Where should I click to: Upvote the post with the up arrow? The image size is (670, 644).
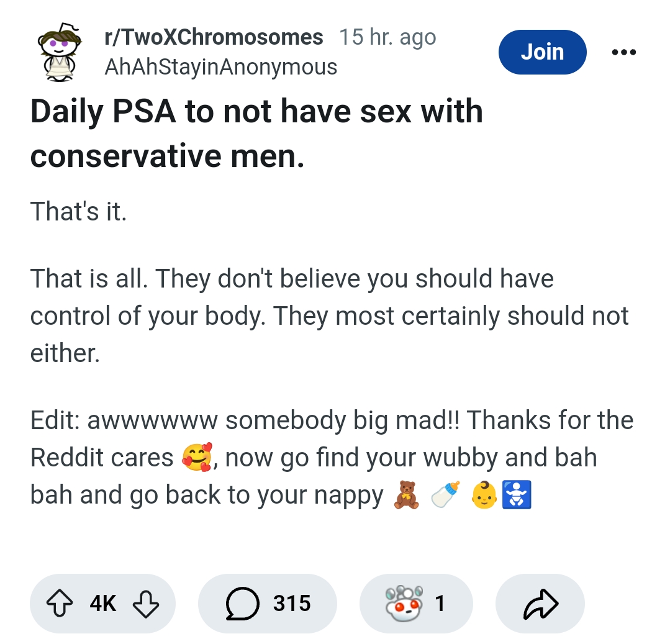click(60, 603)
